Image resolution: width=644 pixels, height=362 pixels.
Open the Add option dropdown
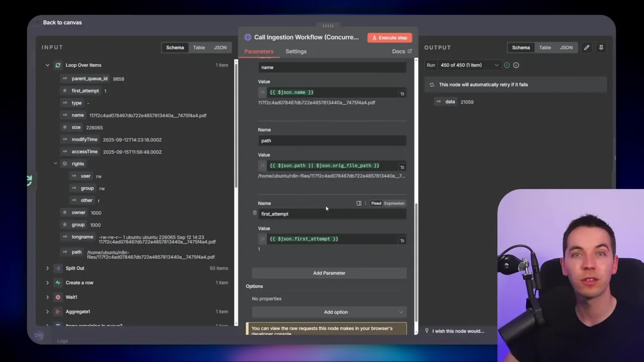pyautogui.click(x=329, y=312)
